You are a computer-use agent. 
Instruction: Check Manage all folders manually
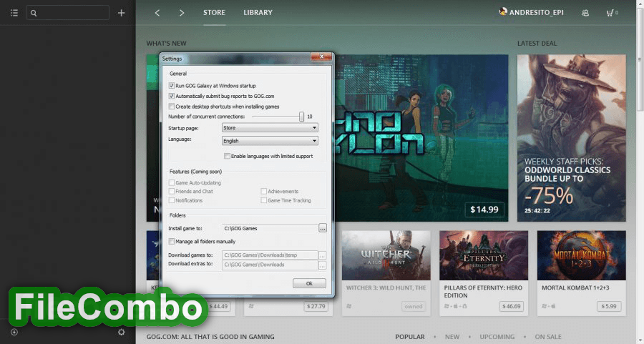pyautogui.click(x=171, y=242)
